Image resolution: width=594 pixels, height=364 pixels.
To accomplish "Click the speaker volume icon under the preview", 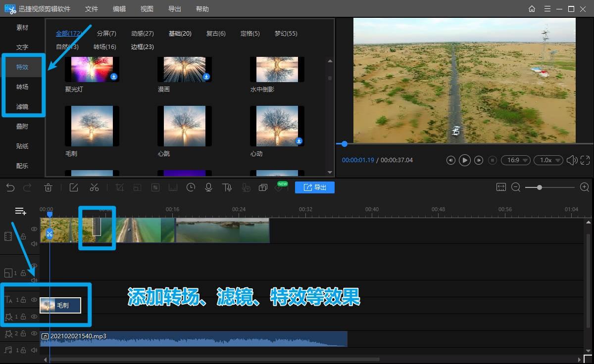I will pyautogui.click(x=572, y=160).
